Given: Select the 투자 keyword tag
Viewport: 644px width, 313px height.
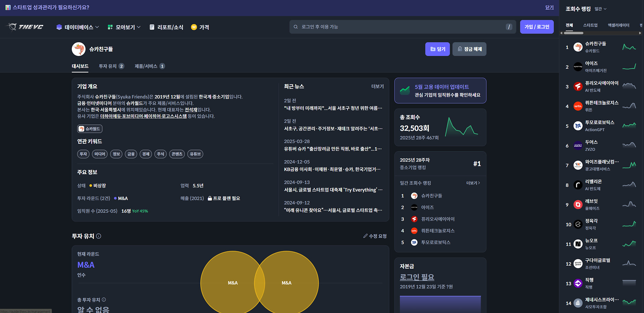Looking at the screenshot, I should pos(83,154).
